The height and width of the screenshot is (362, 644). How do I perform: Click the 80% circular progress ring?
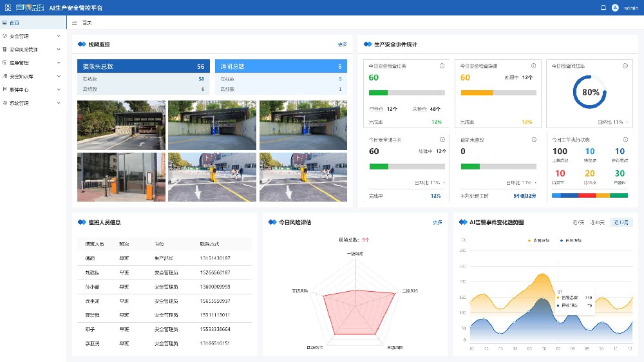point(591,93)
